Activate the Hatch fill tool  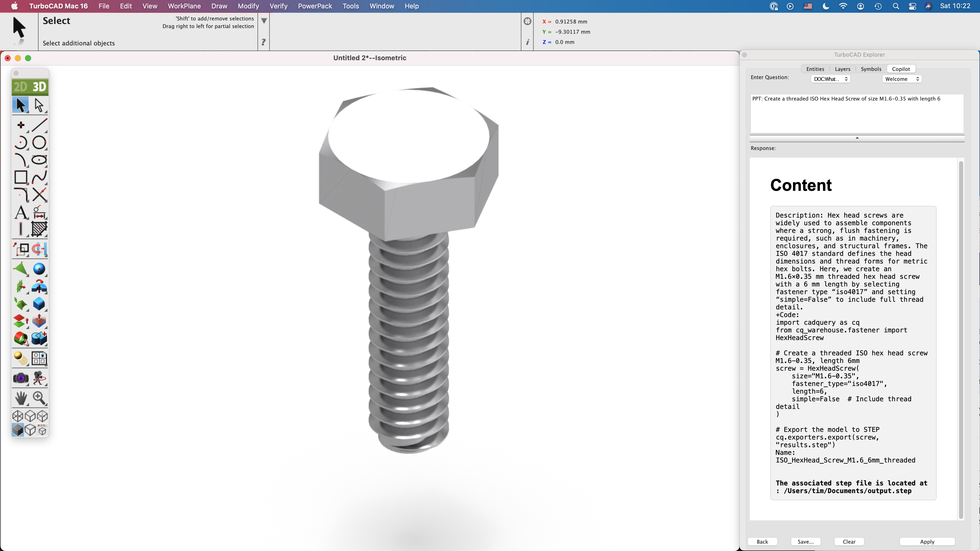coord(39,229)
